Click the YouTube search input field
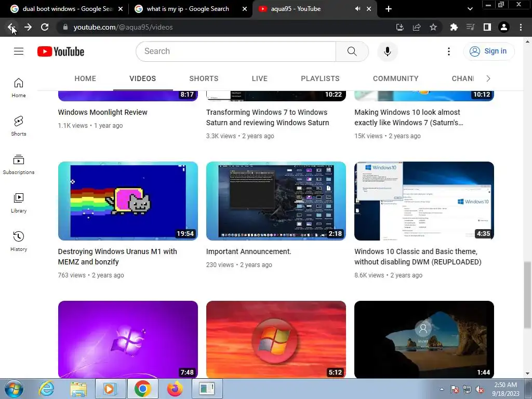The width and height of the screenshot is (532, 399). click(x=236, y=51)
